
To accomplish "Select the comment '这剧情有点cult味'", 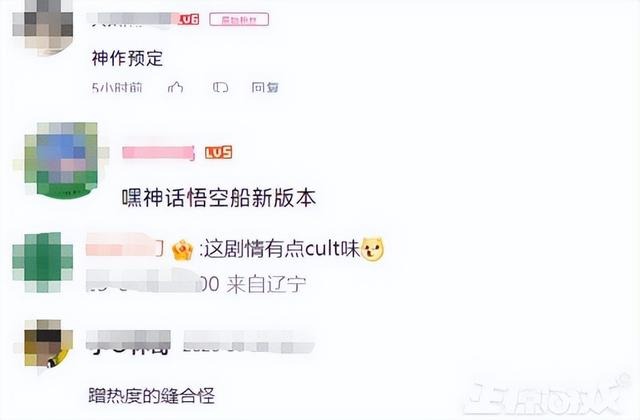I will 282,249.
